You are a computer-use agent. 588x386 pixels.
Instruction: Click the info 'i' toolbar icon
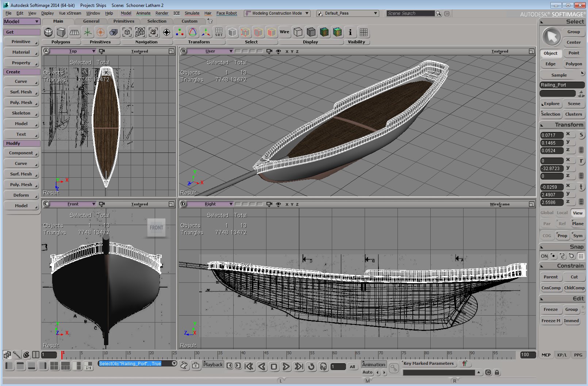pyautogui.click(x=350, y=32)
